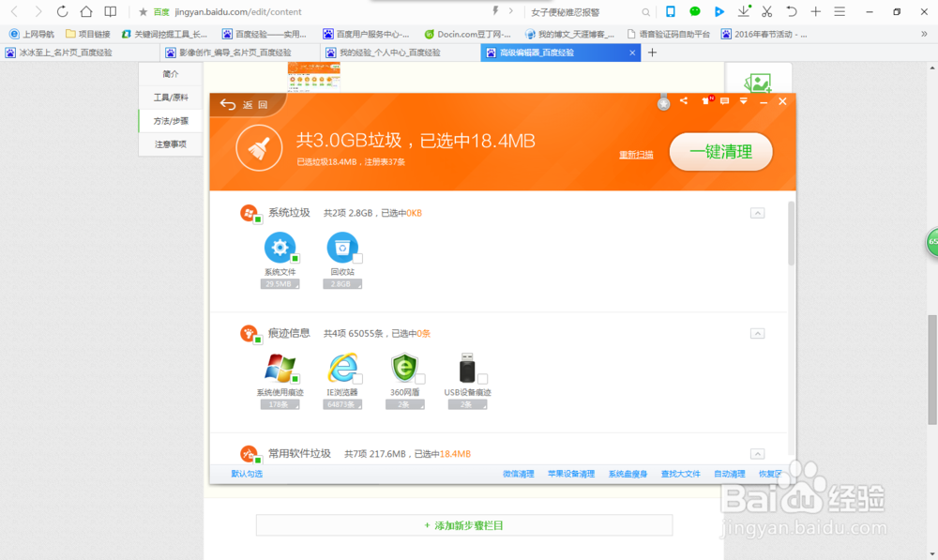The height and width of the screenshot is (560, 938).
Task: Select the 工具/原料 sidebar item
Action: click(171, 98)
